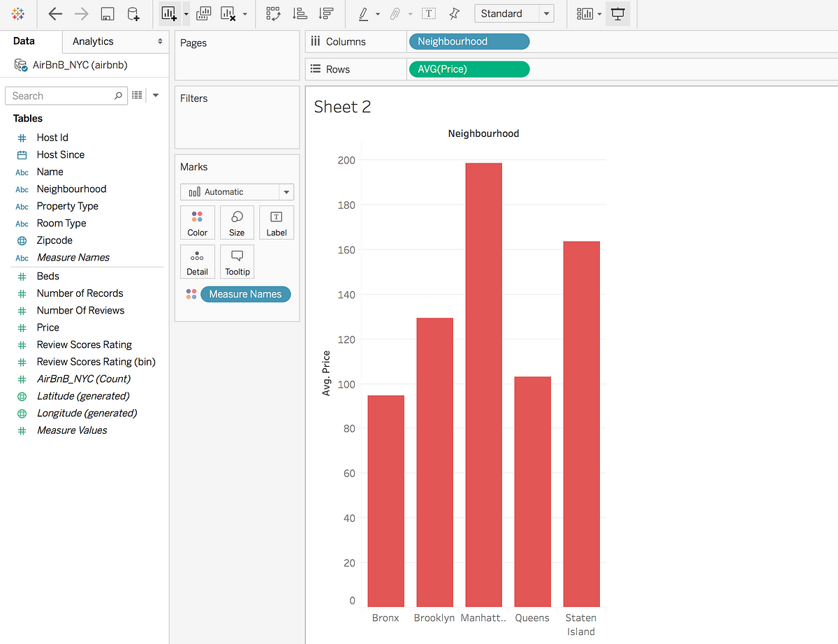The image size is (838, 644).
Task: Create a new worksheet with toolbar icon
Action: pyautogui.click(x=169, y=13)
